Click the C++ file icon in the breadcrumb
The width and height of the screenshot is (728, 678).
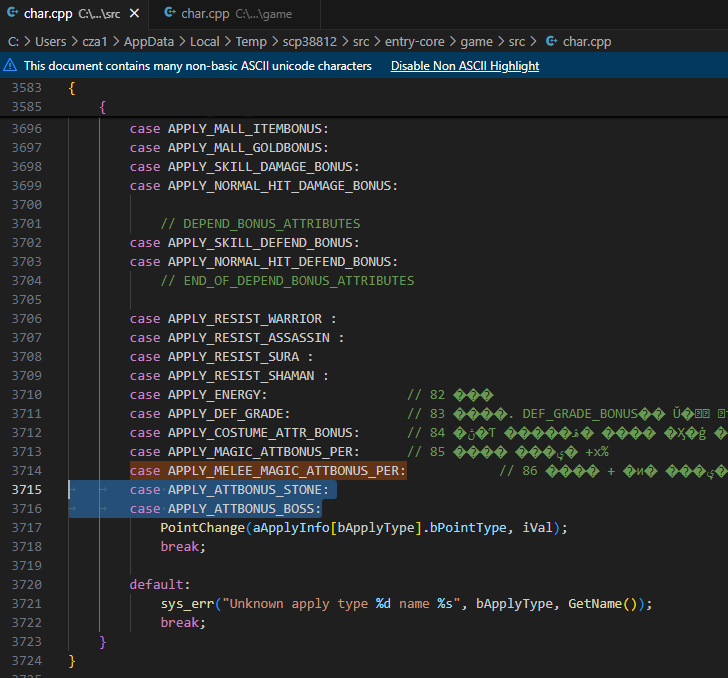[550, 42]
